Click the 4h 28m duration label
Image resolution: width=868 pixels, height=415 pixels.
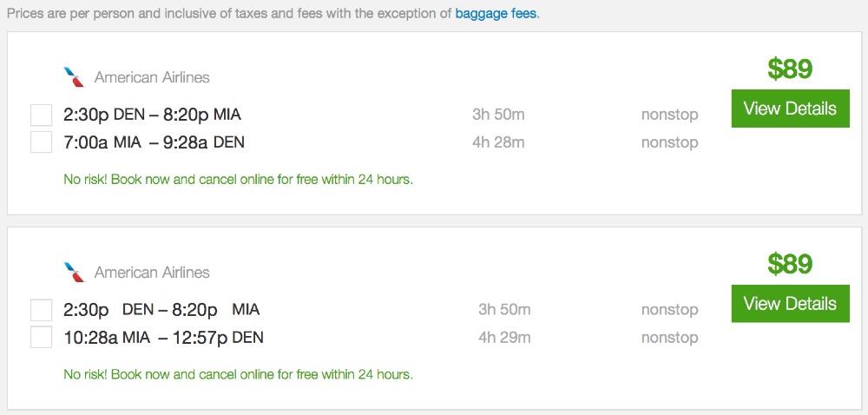[x=498, y=142]
